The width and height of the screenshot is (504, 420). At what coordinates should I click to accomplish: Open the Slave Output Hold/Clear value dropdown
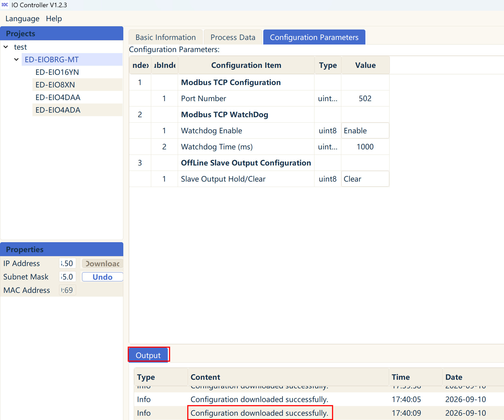[365, 179]
